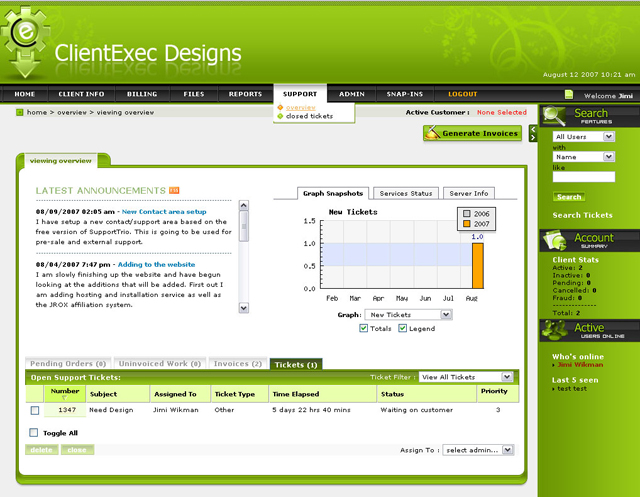
Task: Open the BILLING menu
Action: (x=142, y=94)
